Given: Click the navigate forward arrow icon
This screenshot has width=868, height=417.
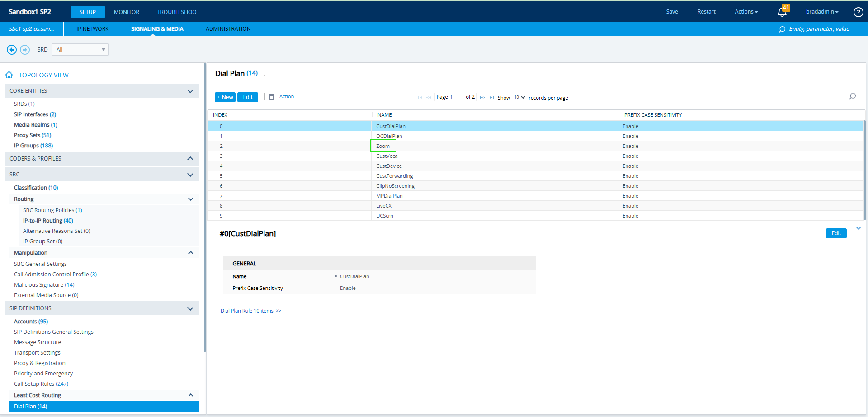Looking at the screenshot, I should click(25, 50).
